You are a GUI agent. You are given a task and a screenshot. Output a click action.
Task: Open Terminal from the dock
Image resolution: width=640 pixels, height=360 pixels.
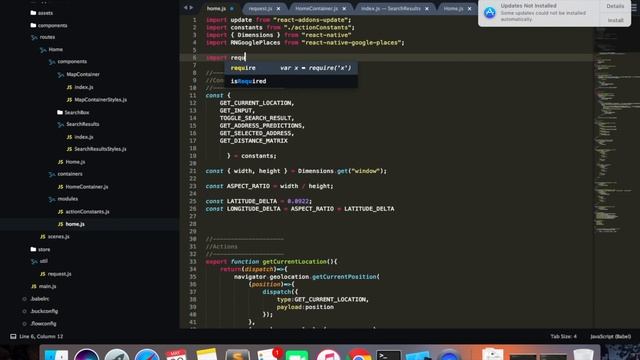tap(388, 355)
